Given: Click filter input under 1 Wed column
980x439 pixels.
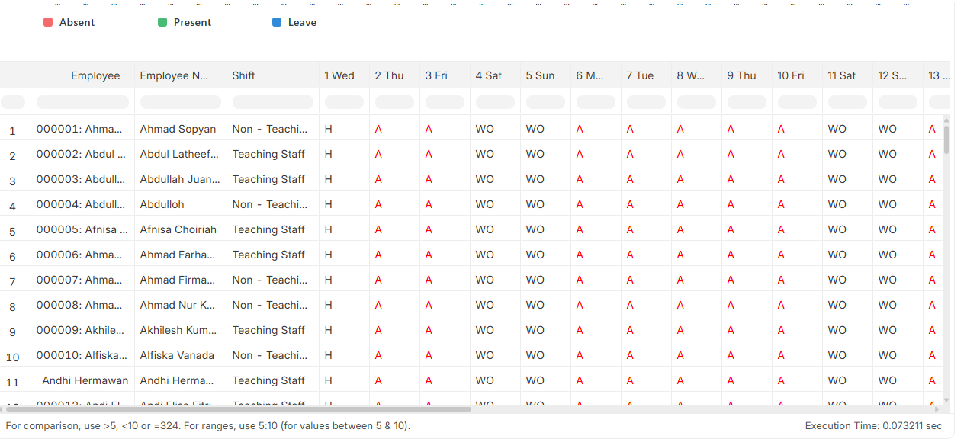Looking at the screenshot, I should click(x=344, y=102).
